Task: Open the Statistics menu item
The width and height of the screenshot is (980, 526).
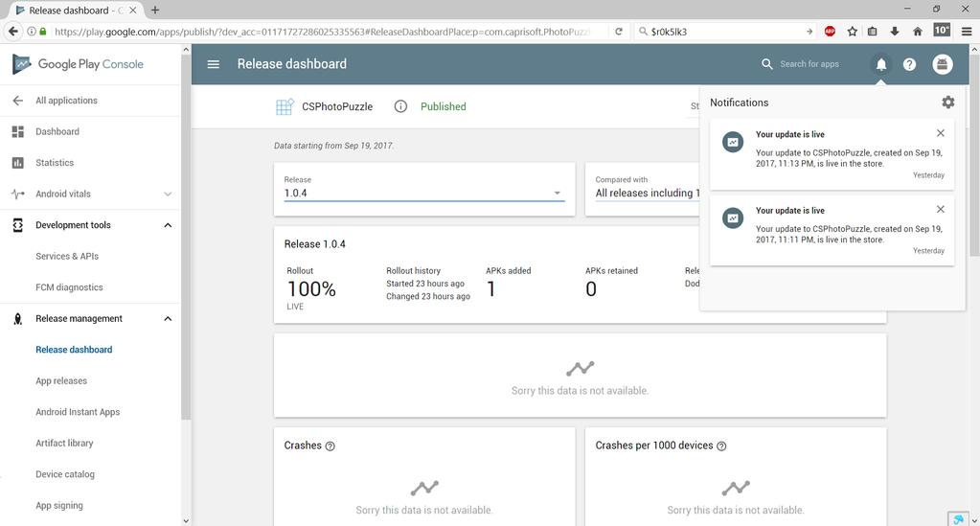Action: pos(55,163)
